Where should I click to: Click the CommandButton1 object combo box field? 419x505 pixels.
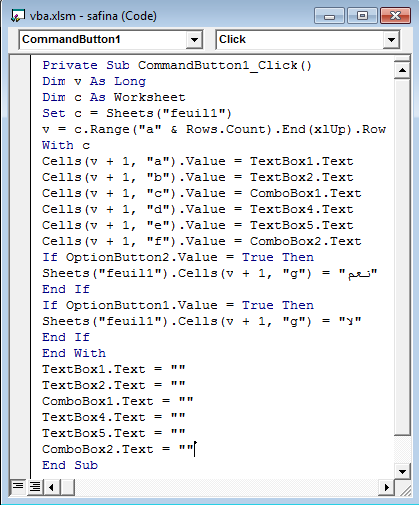coord(111,40)
